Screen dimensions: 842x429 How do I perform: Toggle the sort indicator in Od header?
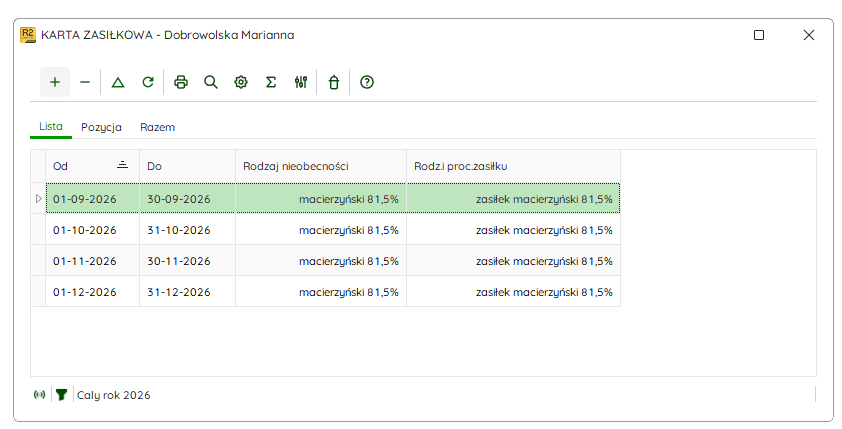[122, 165]
